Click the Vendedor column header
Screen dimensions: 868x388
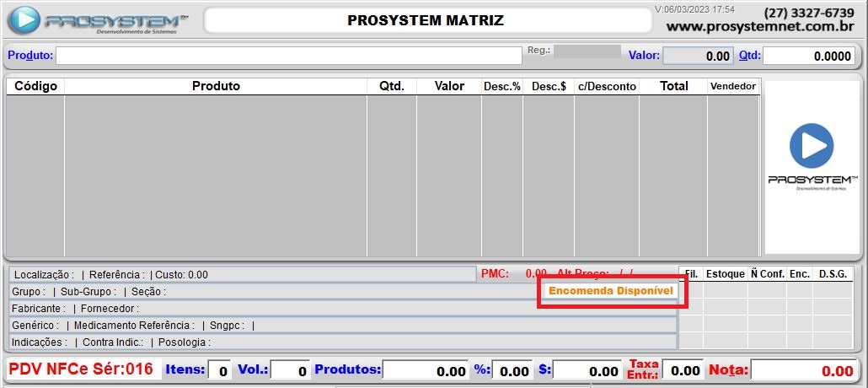pos(733,87)
